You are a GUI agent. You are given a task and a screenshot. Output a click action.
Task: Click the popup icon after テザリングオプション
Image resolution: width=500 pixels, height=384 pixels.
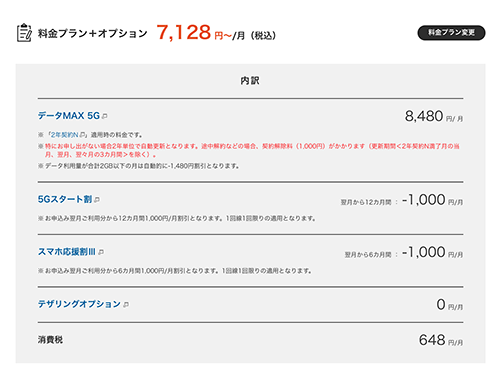[126, 305]
